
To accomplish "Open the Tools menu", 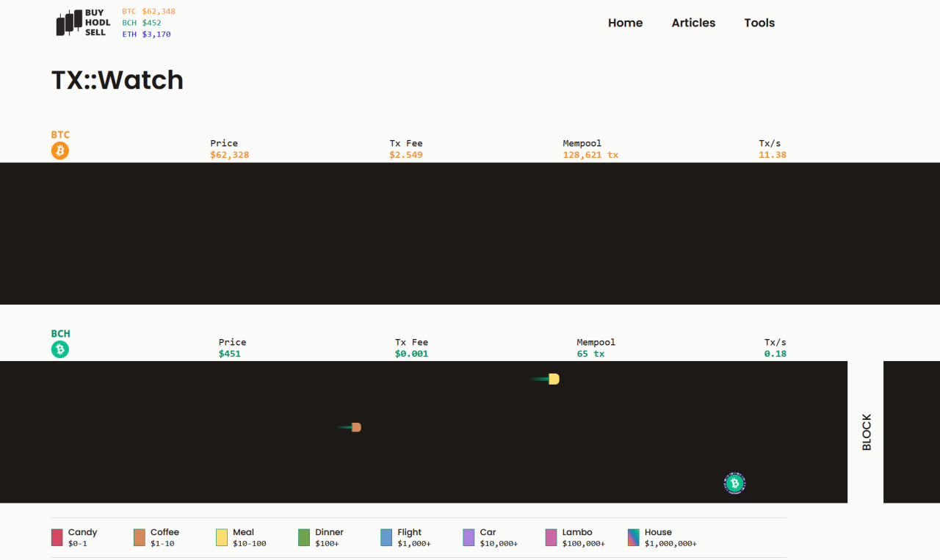I will [759, 23].
